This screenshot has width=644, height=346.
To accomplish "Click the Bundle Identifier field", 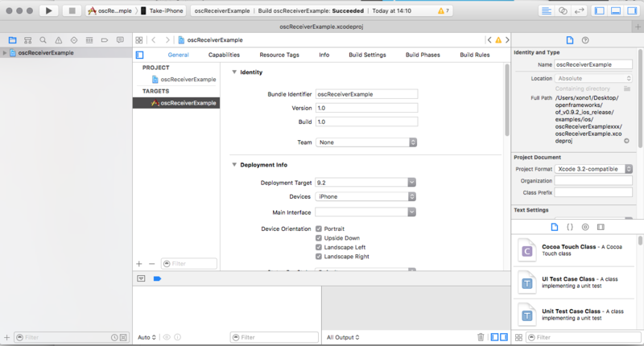I will [366, 94].
